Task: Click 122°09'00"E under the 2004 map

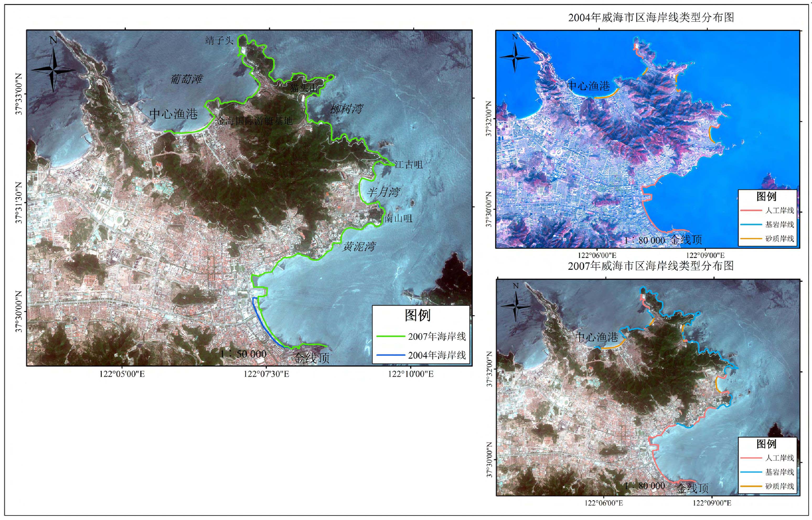Action: [x=705, y=255]
